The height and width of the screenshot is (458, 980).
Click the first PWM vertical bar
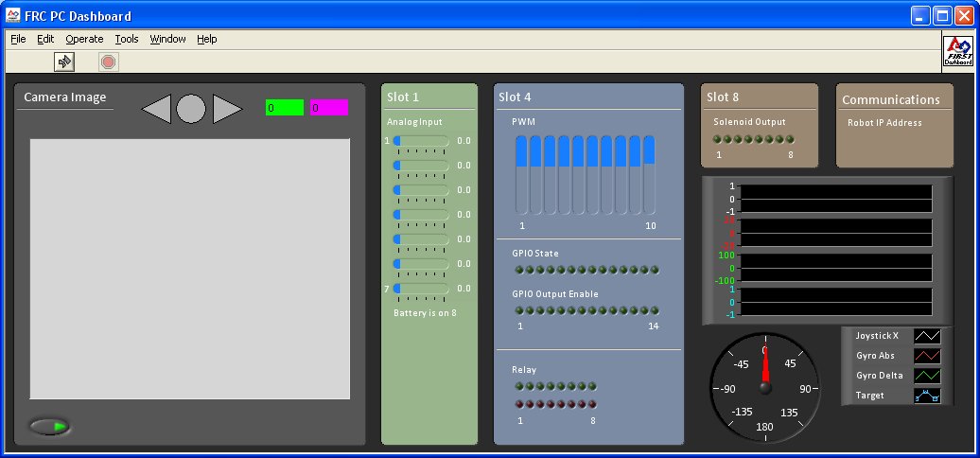pos(521,175)
